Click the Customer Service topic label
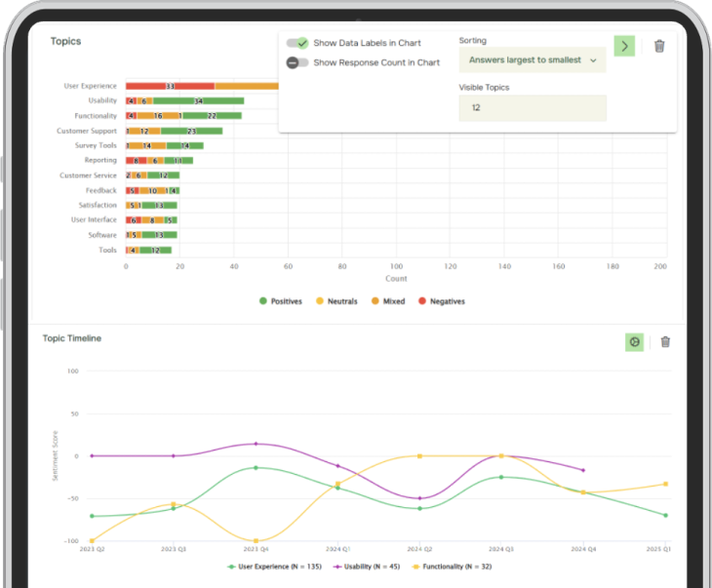The height and width of the screenshot is (588, 712). 88,176
